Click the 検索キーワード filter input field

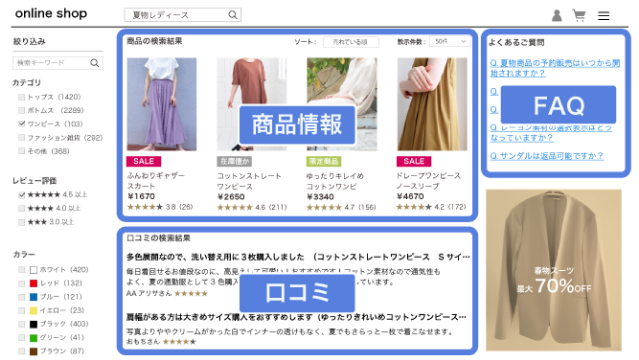pos(58,63)
